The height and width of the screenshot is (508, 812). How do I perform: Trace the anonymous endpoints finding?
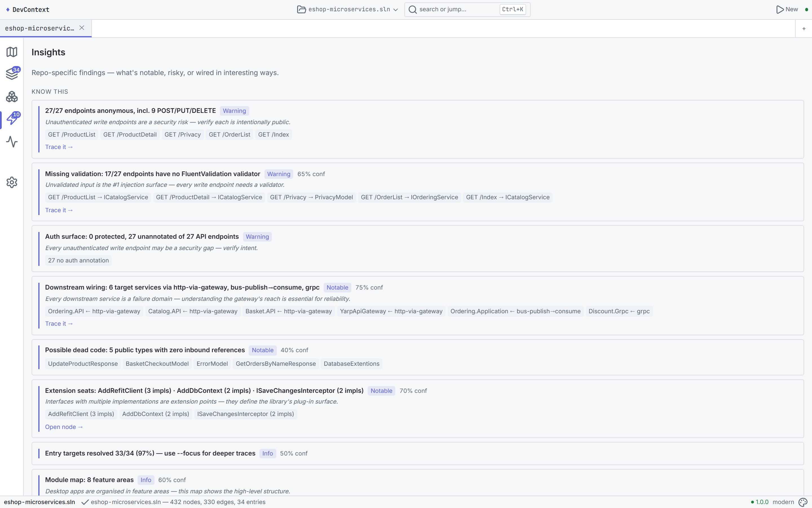(x=59, y=147)
